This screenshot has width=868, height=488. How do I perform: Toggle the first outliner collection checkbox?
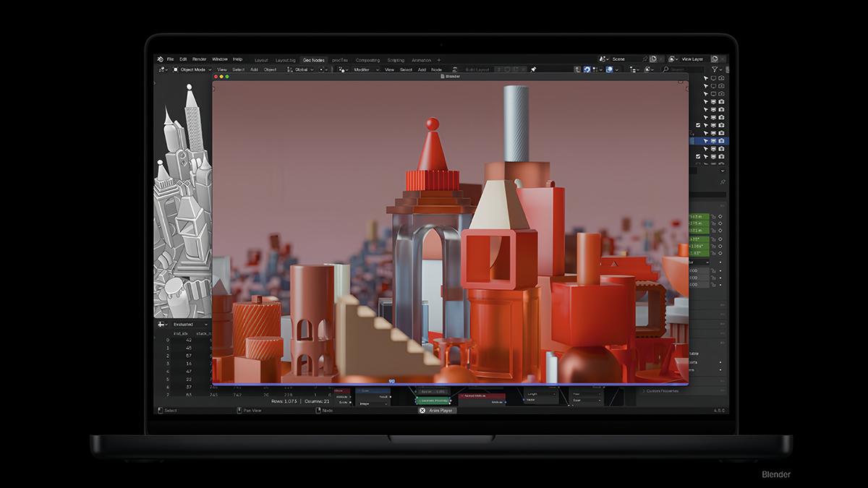click(698, 126)
